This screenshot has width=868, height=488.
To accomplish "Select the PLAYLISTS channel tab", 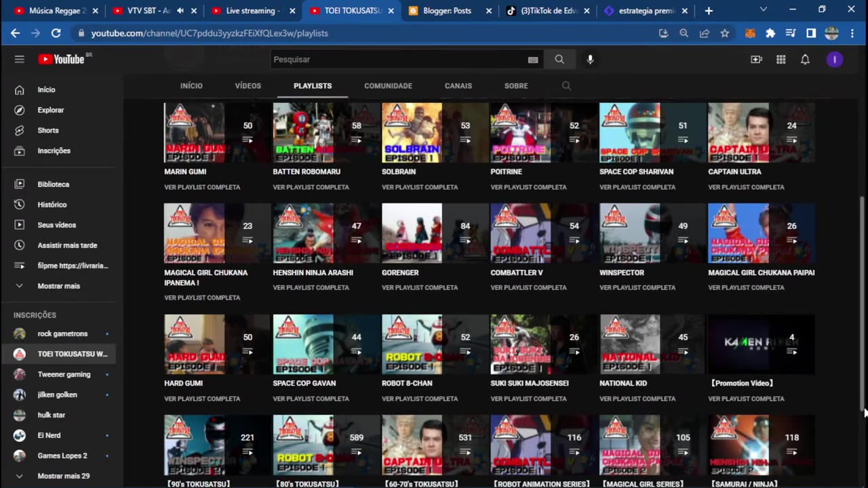I will 313,86.
